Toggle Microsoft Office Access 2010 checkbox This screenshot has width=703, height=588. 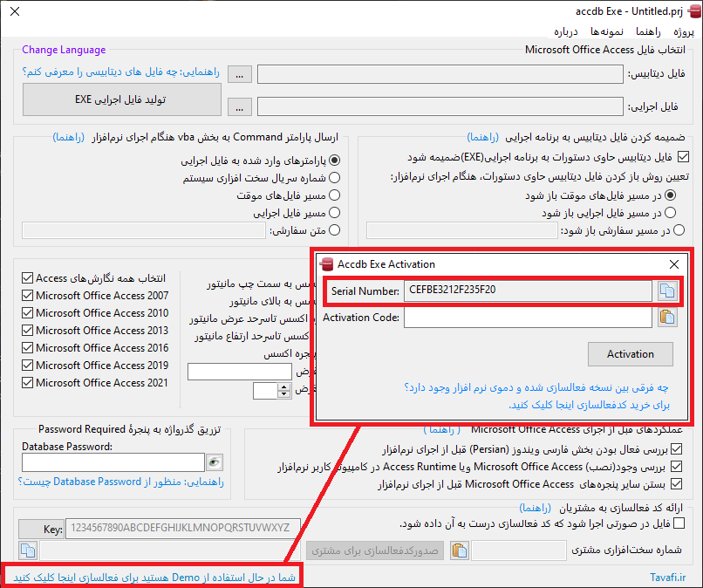(27, 313)
